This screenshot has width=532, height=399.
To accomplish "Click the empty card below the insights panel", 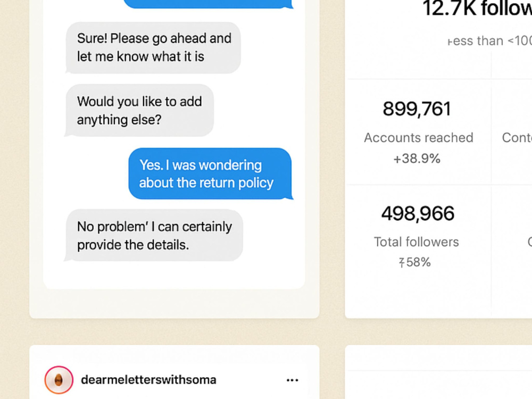I will pyautogui.click(x=438, y=372).
